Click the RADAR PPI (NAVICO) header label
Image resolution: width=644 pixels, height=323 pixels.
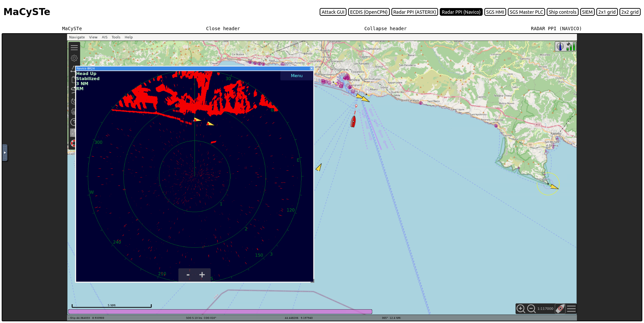556,29
